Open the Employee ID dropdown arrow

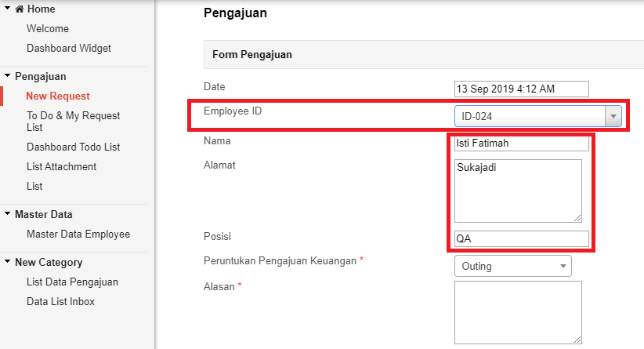click(613, 116)
